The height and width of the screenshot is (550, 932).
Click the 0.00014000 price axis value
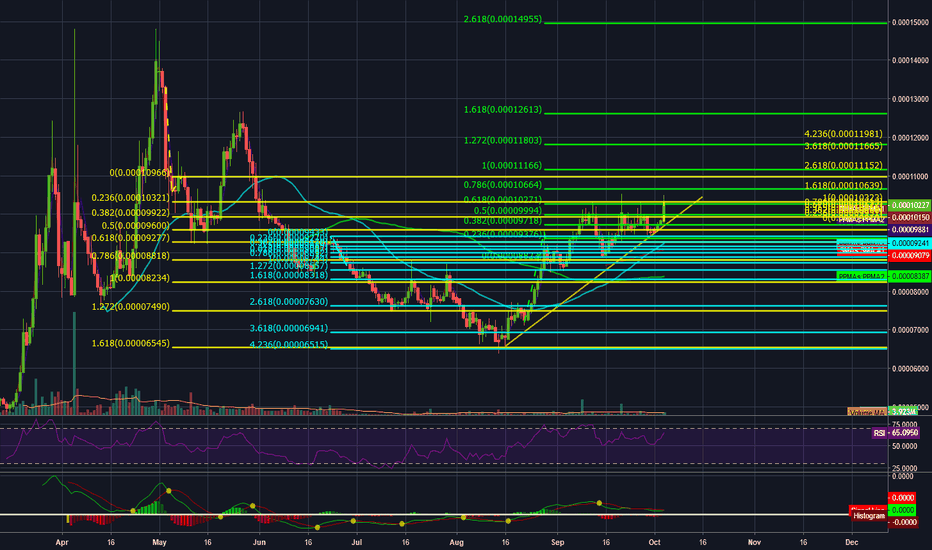tap(910, 61)
